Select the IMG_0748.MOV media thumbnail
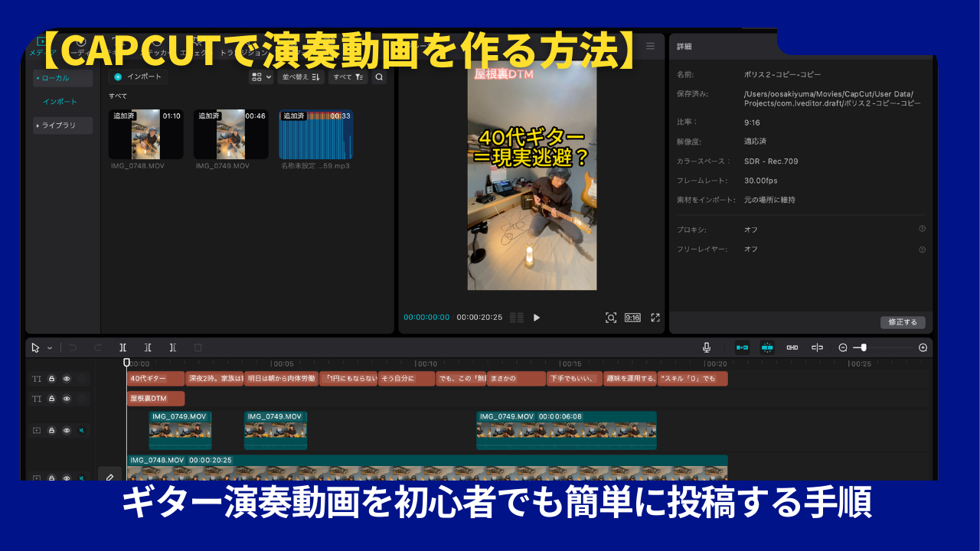Screen dimensions: 980x551 [145, 134]
